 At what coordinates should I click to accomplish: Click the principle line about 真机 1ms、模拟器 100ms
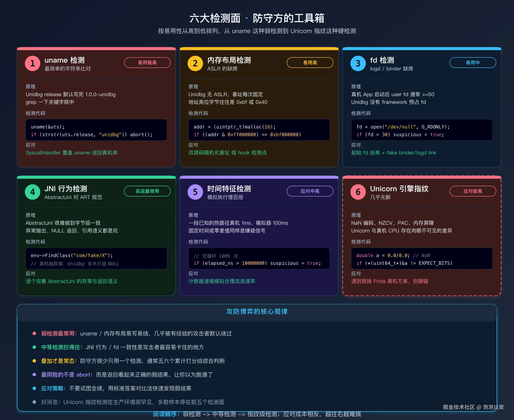(238, 223)
